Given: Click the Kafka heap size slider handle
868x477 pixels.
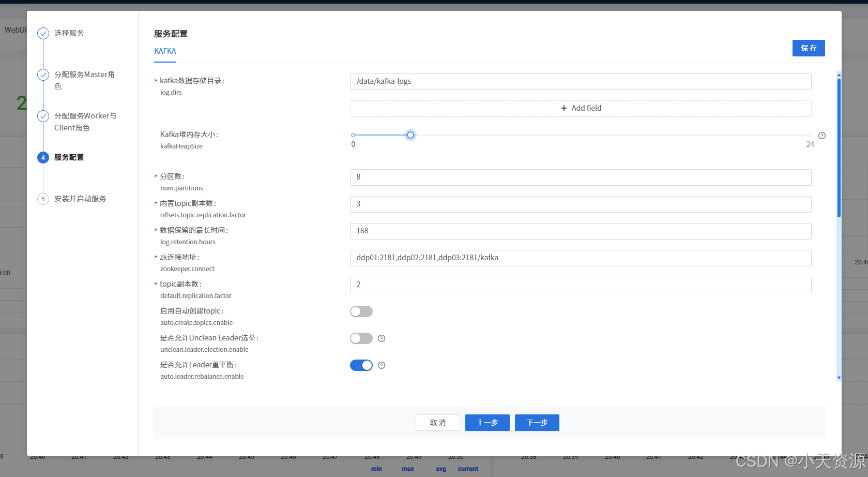Looking at the screenshot, I should coord(410,135).
